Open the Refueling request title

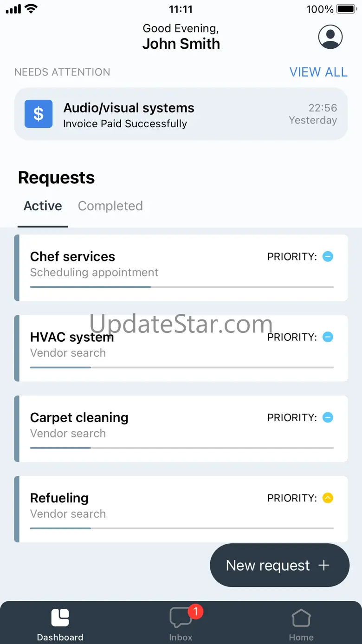pyautogui.click(x=59, y=498)
